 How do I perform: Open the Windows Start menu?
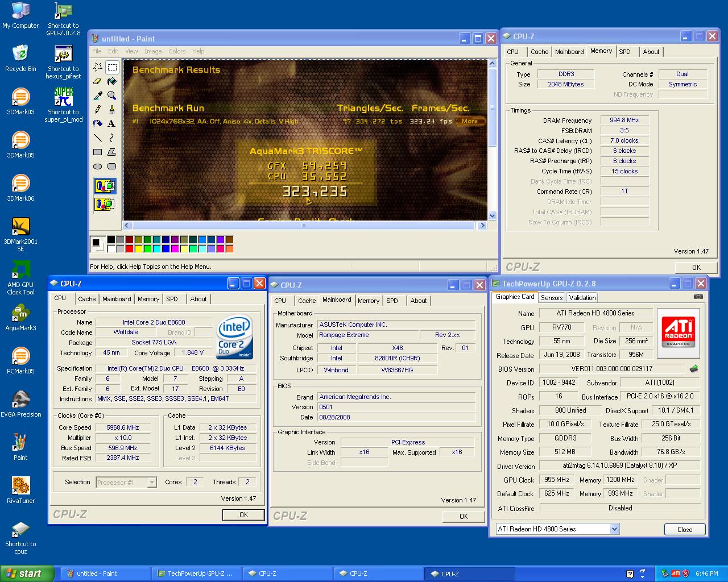click(27, 573)
